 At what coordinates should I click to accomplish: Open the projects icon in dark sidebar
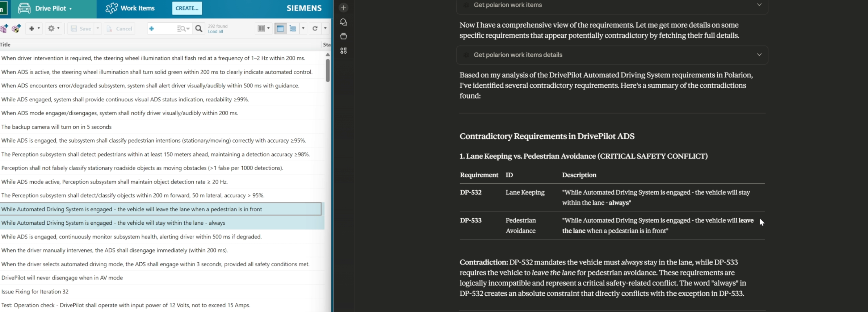click(x=343, y=36)
